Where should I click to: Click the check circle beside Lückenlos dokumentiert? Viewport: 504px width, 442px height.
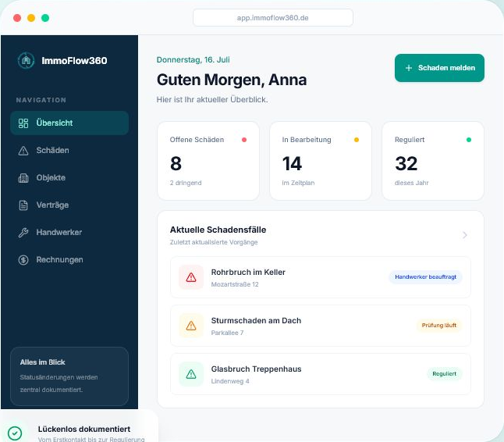coord(15,433)
